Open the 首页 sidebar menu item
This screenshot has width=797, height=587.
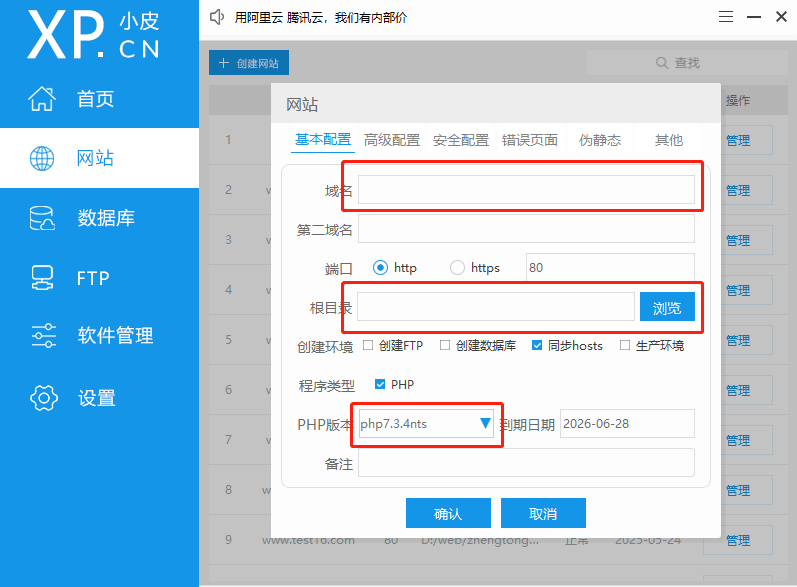coord(100,98)
